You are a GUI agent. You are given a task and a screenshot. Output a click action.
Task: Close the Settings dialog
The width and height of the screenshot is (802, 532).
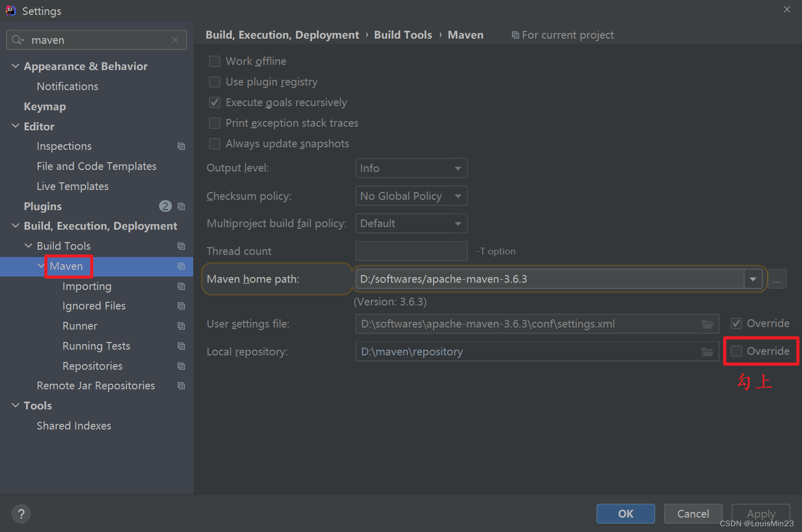coord(787,9)
